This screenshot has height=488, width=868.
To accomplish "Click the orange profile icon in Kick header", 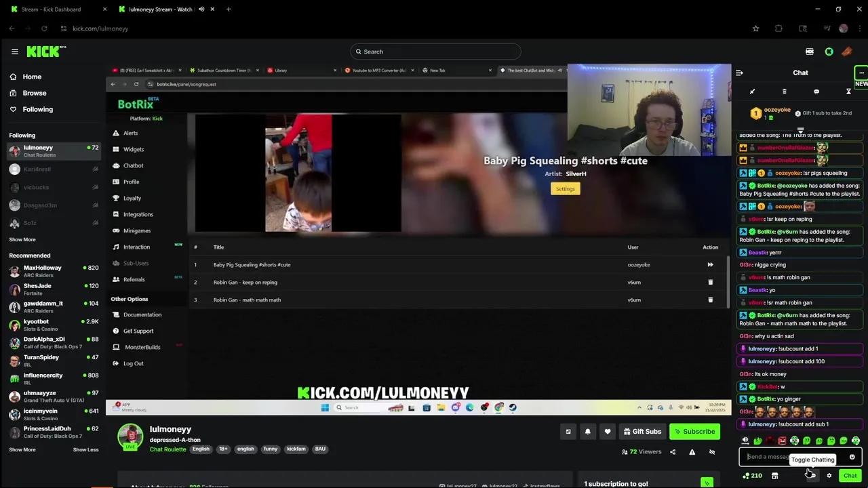I will coord(847,52).
